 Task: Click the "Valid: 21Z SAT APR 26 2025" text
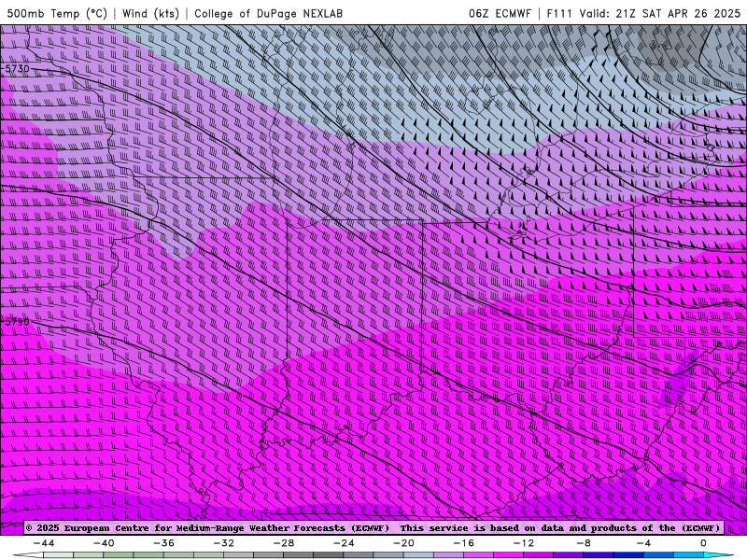(659, 13)
